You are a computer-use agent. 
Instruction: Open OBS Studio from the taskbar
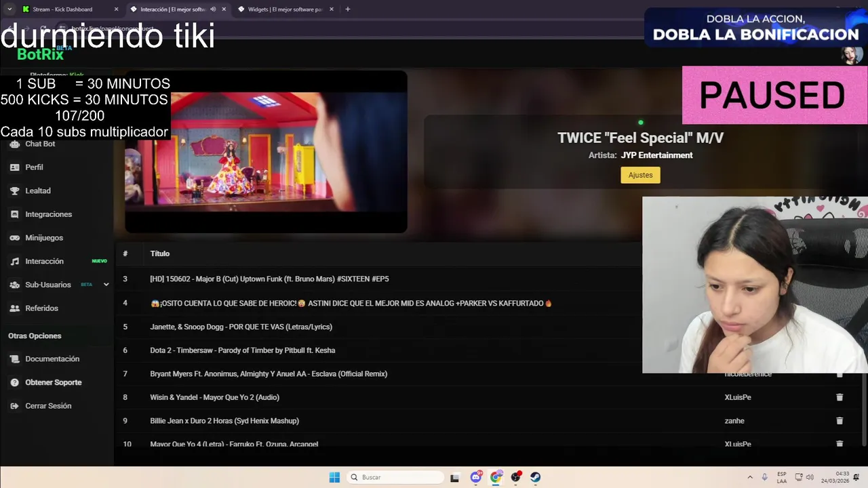tap(516, 477)
